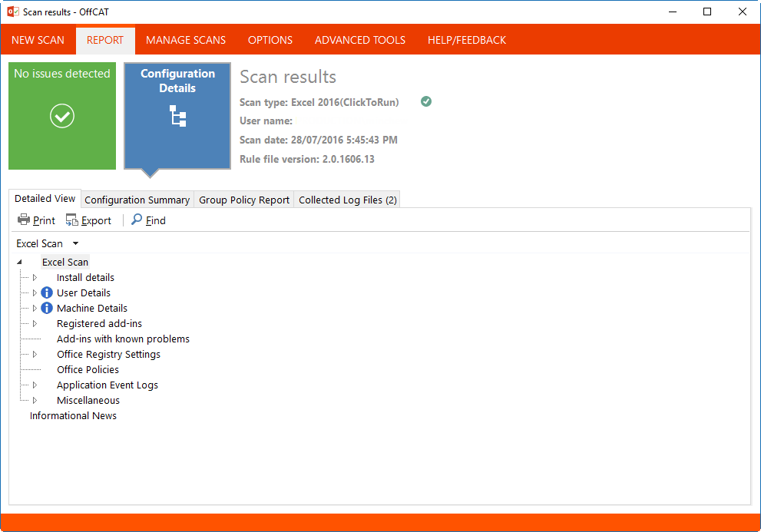Select the Install details tree item
Screen dimensions: 761x532
(x=85, y=278)
